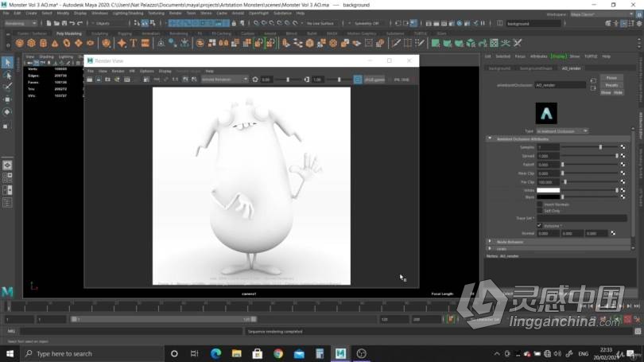
Task: Open the Arnold main menu
Action: click(x=238, y=14)
